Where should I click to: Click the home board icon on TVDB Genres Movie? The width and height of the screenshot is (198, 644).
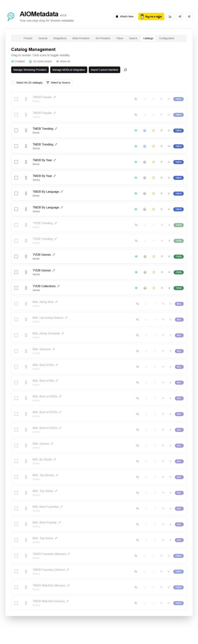click(144, 256)
